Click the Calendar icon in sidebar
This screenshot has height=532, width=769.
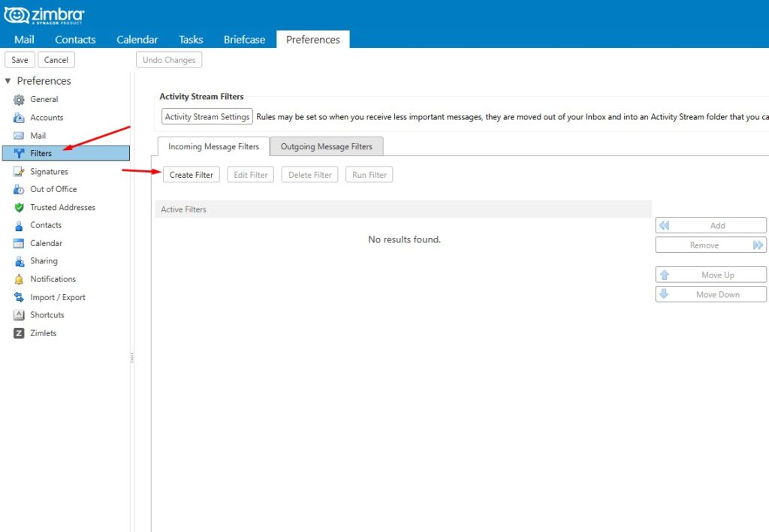[19, 243]
